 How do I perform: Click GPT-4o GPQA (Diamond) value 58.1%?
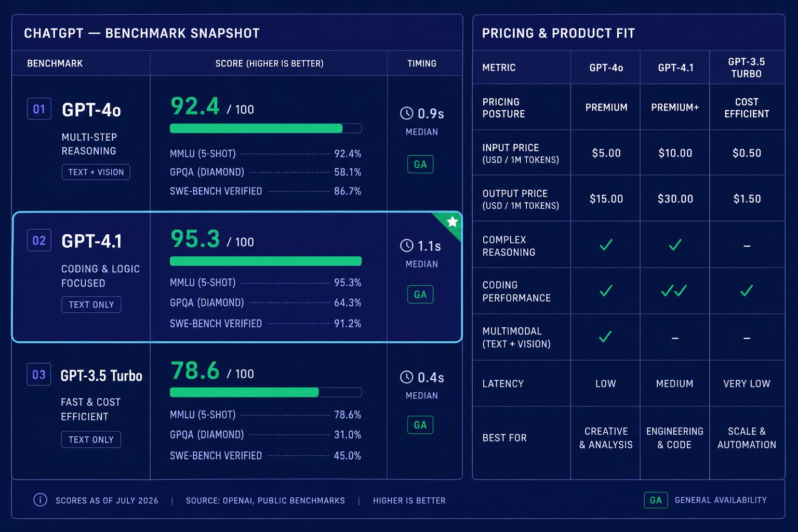pyautogui.click(x=348, y=172)
